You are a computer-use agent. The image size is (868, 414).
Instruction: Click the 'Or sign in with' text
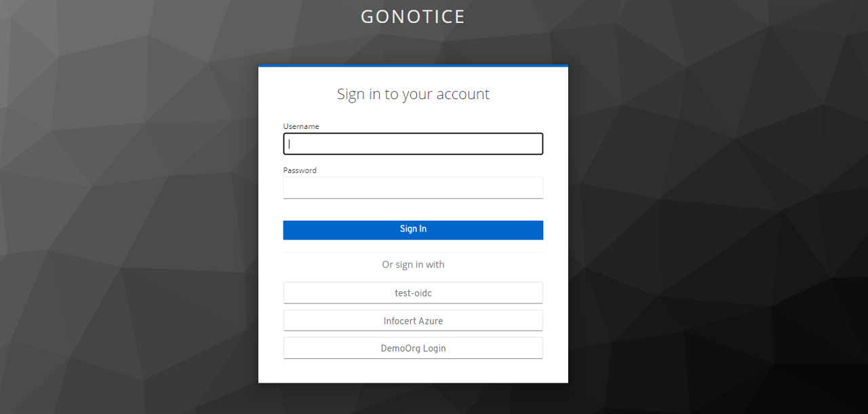413,265
